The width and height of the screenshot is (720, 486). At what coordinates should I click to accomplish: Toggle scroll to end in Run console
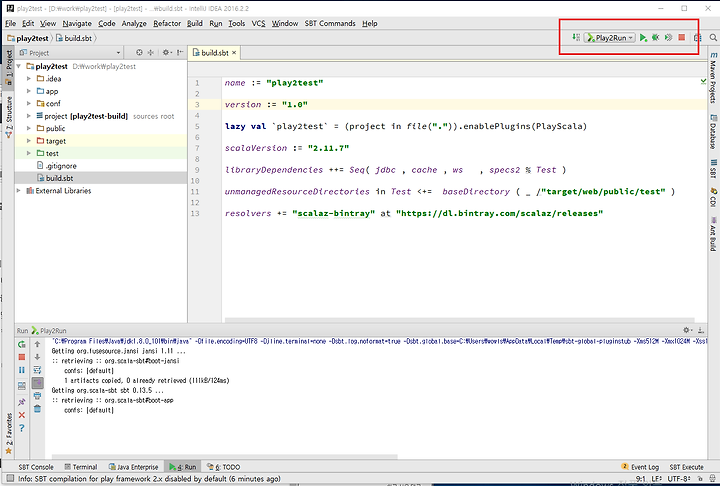[38, 383]
